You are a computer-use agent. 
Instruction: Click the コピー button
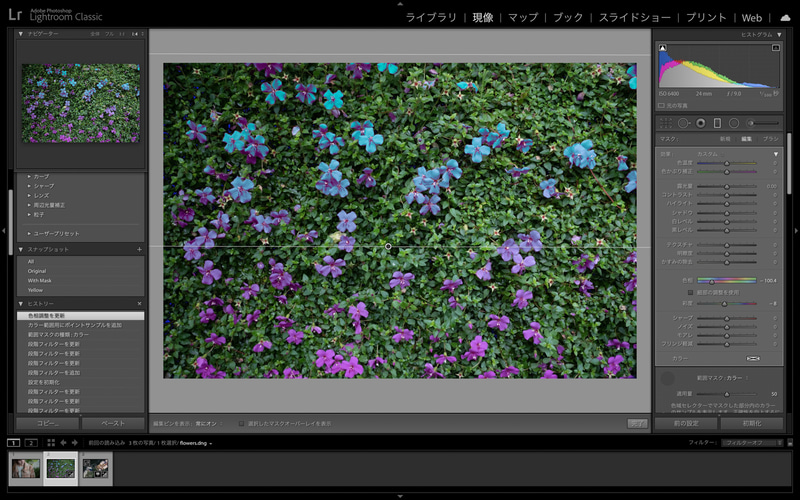click(x=48, y=423)
